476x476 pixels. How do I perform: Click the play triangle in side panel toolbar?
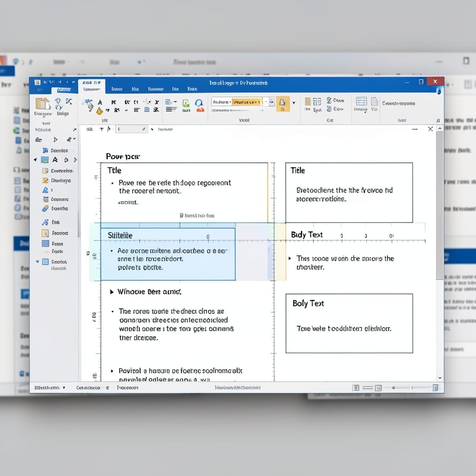(55, 139)
